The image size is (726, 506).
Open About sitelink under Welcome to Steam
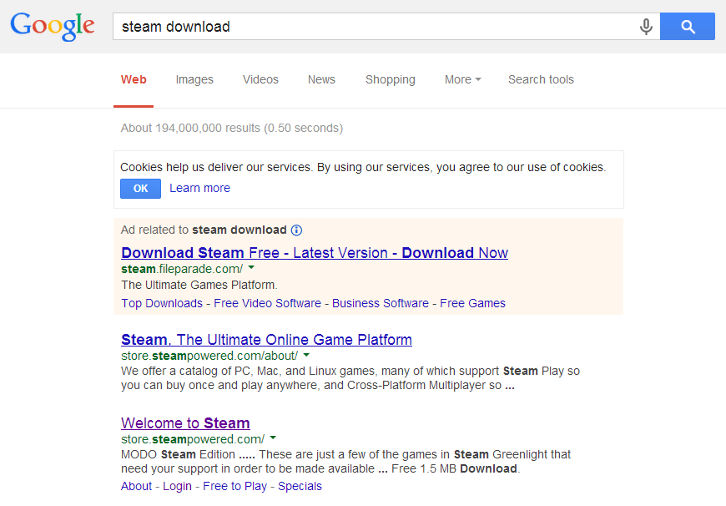[x=136, y=486]
